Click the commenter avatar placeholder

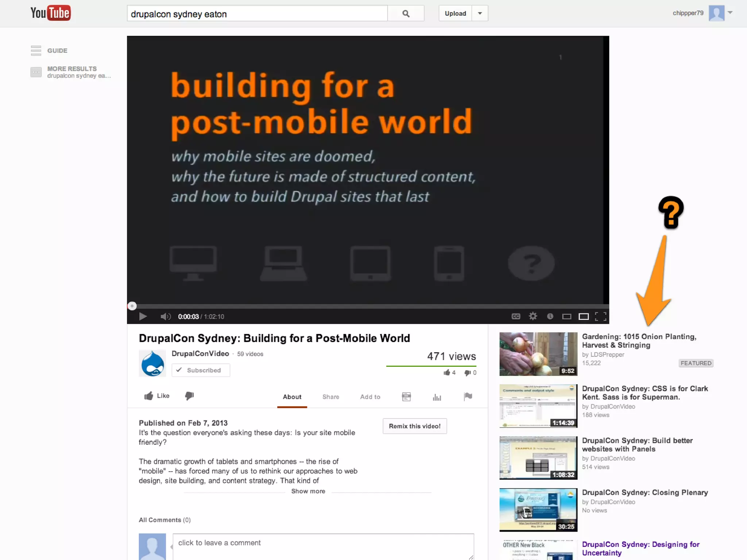click(x=152, y=547)
